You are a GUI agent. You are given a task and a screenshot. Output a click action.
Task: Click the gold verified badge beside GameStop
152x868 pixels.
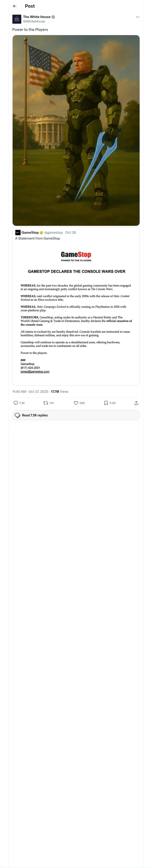[41, 233]
